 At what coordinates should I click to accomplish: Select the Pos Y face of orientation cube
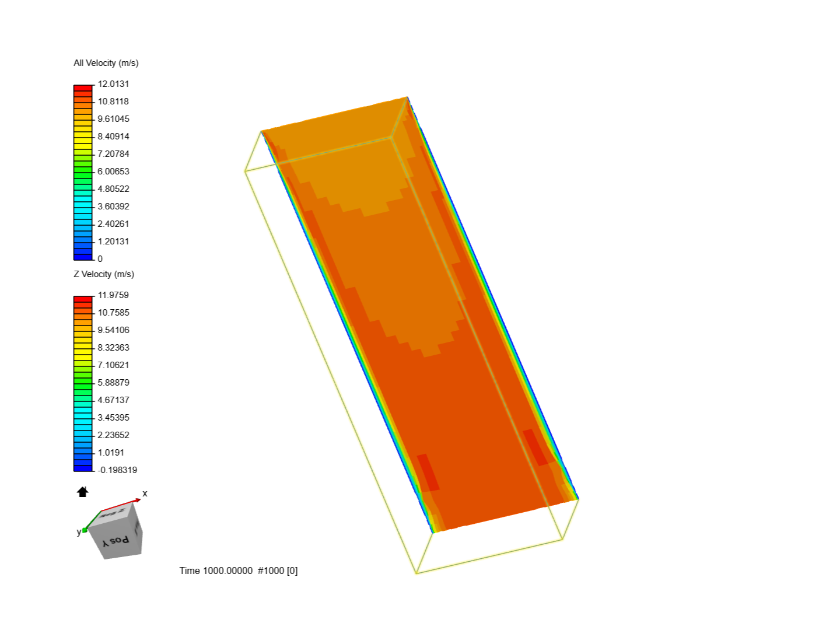point(117,540)
